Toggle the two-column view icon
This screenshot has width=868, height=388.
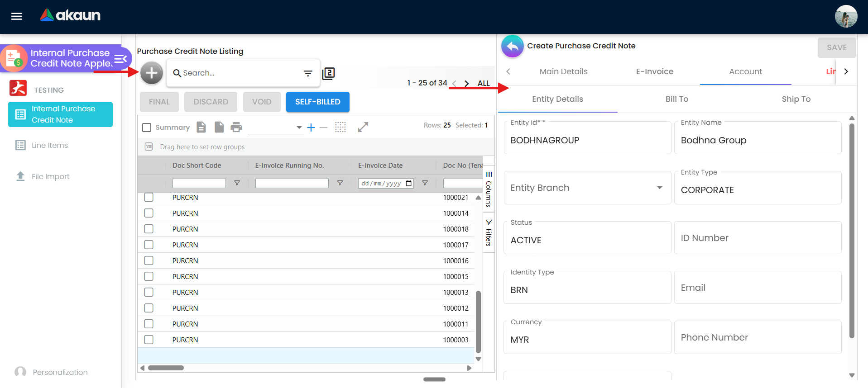click(x=328, y=73)
